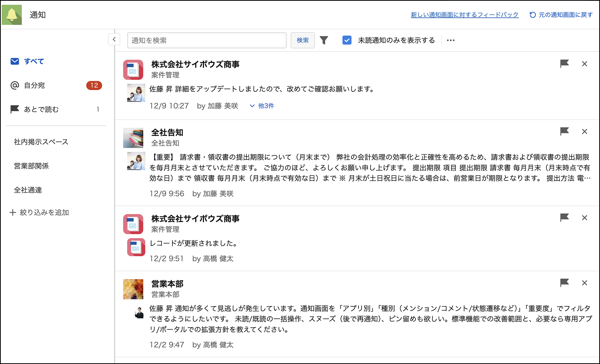Toggle the flag on the レコードが更新されました notification
Image resolution: width=600 pixels, height=364 pixels.
(565, 218)
